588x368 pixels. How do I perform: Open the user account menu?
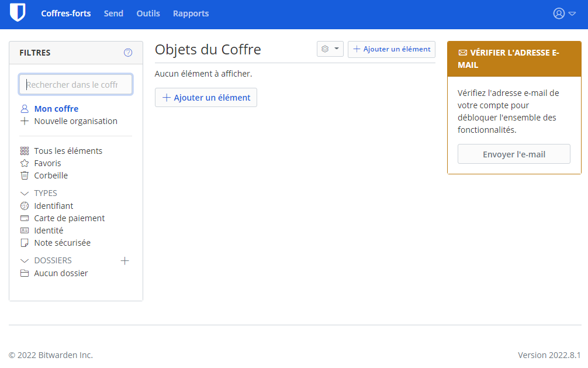(x=564, y=13)
